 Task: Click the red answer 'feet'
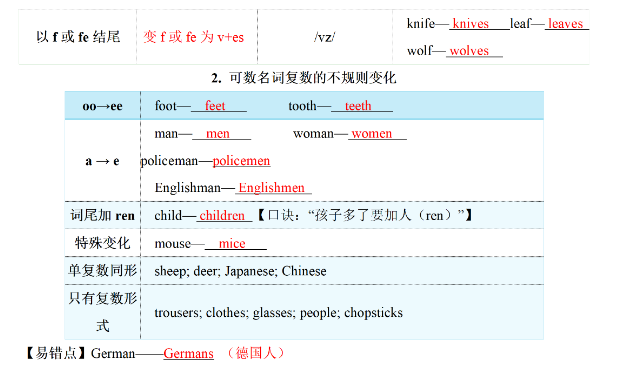pyautogui.click(x=215, y=106)
